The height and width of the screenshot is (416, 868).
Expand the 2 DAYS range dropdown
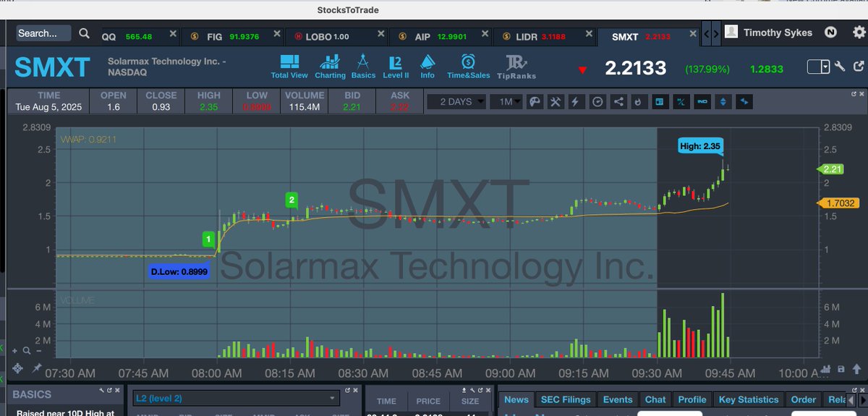point(456,102)
